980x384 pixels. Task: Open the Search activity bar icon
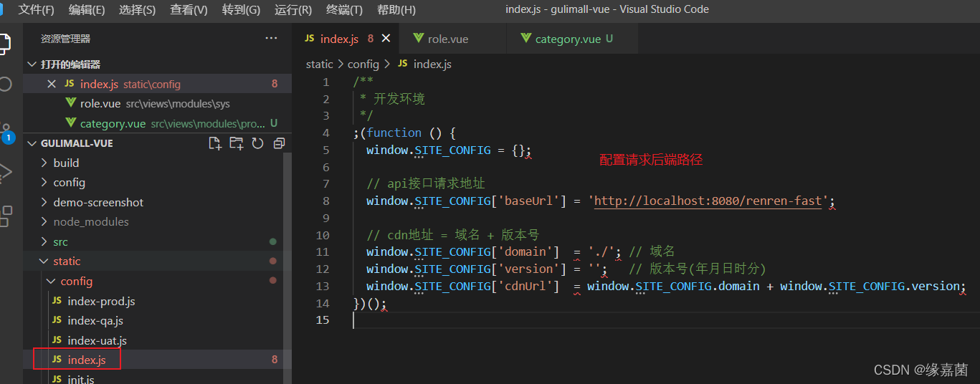(x=4, y=85)
